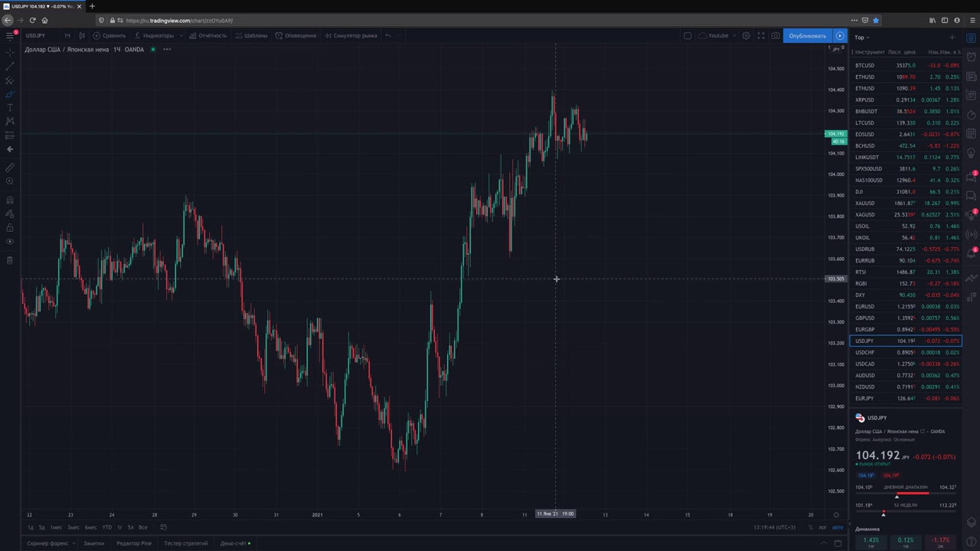Expand the Скринер форекс dropdown arrow

point(73,543)
